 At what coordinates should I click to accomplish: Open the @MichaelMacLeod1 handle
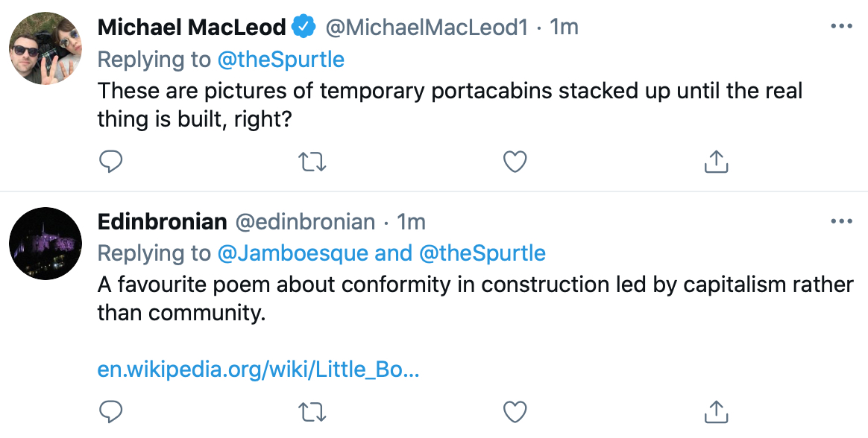point(427,27)
